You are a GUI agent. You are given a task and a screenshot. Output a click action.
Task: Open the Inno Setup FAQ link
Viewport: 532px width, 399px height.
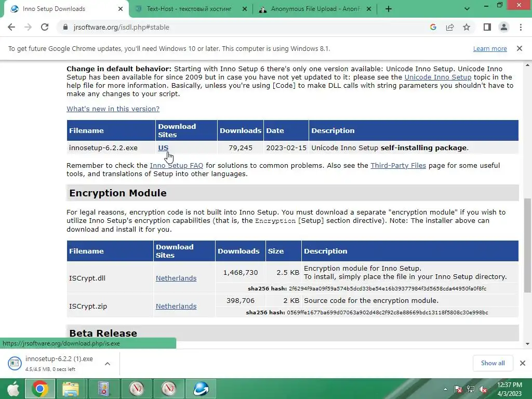(177, 166)
